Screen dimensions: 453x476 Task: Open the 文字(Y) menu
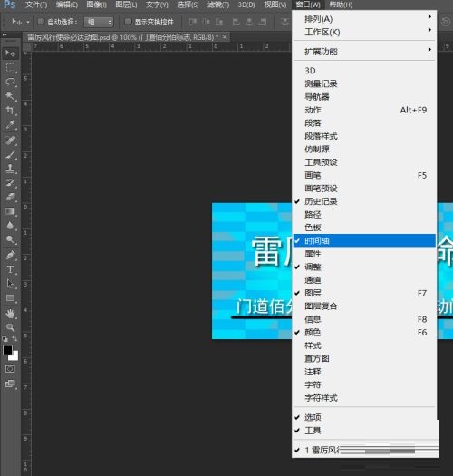pyautogui.click(x=157, y=5)
